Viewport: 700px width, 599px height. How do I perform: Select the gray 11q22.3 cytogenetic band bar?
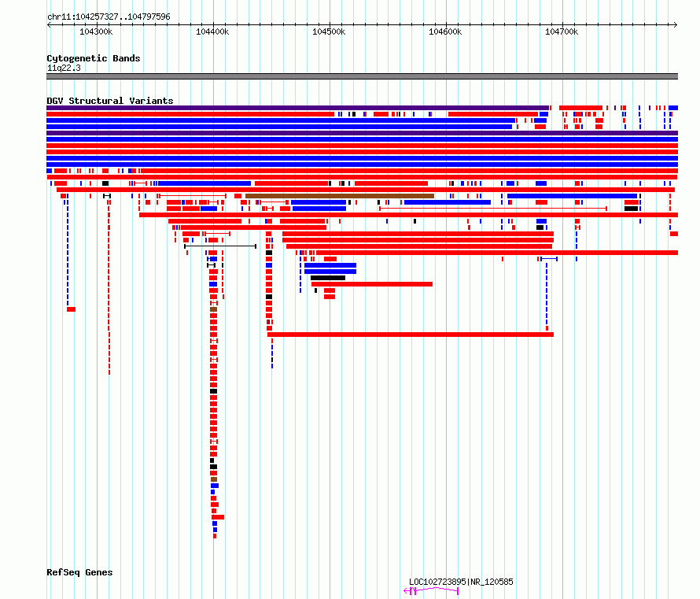tap(362, 76)
